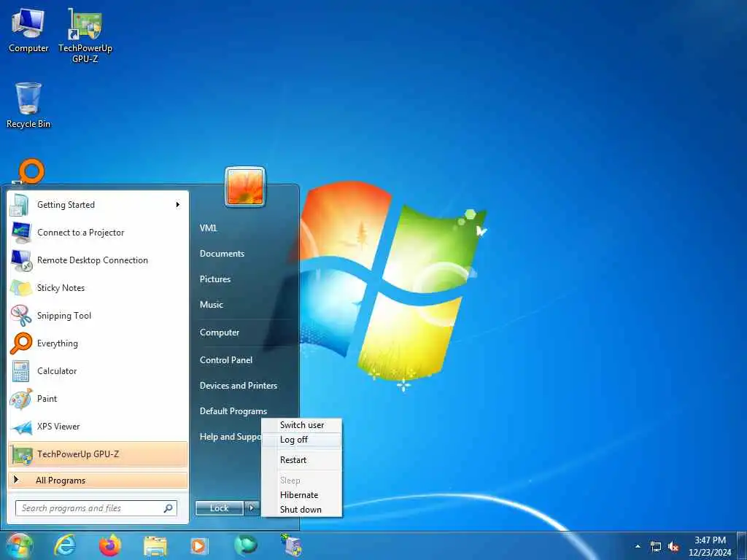Viewport: 747px width, 560px height.
Task: Open Music from Start menu
Action: [211, 305]
